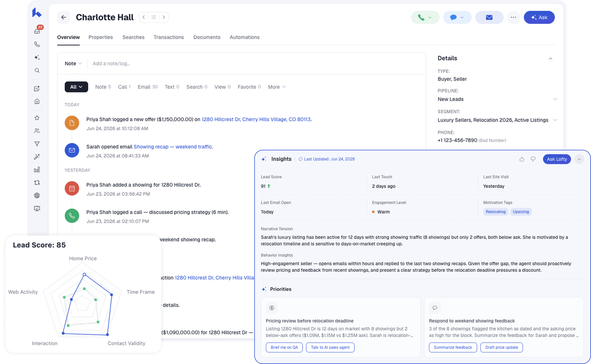Switch to Searches tab
Image resolution: width=591 pixels, height=364 pixels.
coord(133,37)
